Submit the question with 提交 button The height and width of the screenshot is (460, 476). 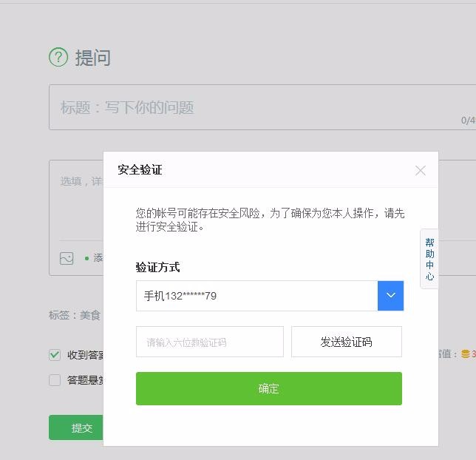click(76, 427)
